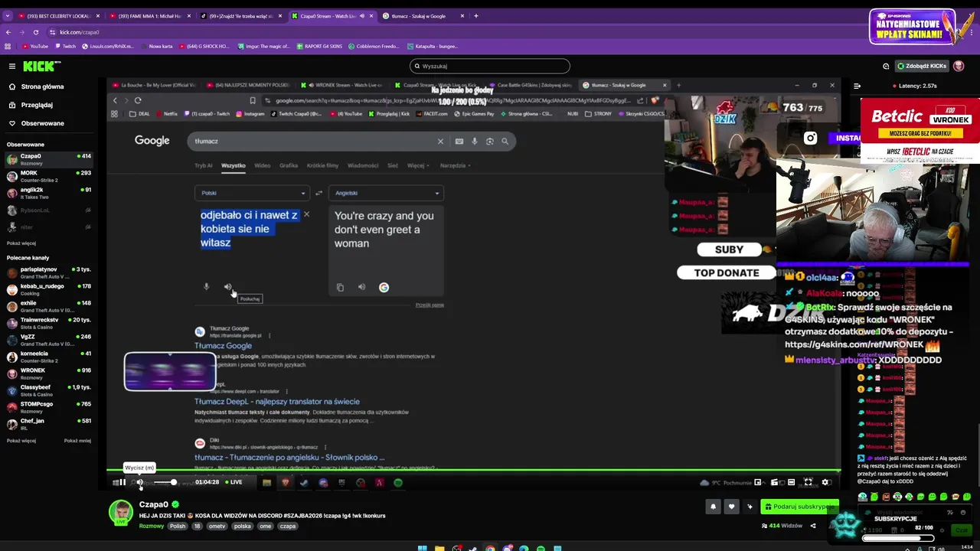Open Obserwowane in sidebar
The height and width of the screenshot is (551, 980).
point(43,123)
